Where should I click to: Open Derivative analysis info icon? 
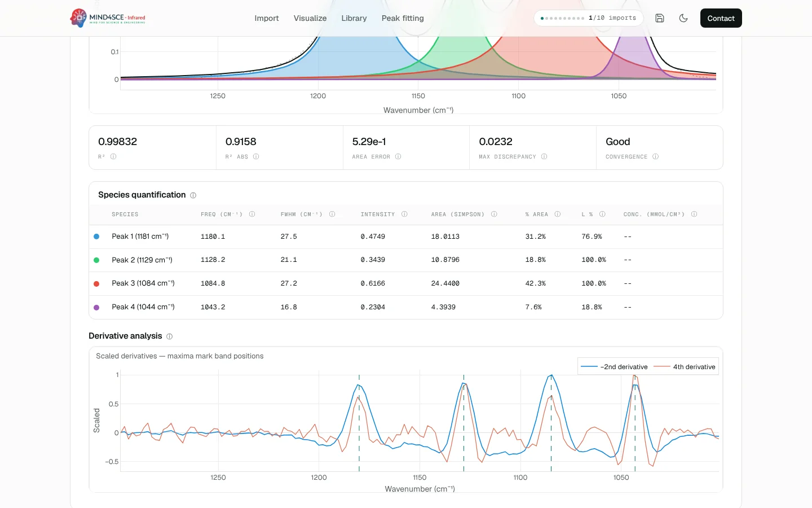pyautogui.click(x=169, y=336)
